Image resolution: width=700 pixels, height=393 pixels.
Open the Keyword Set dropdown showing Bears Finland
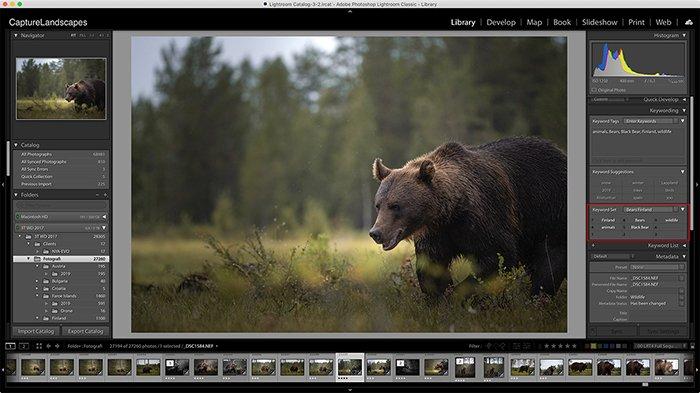[651, 209]
